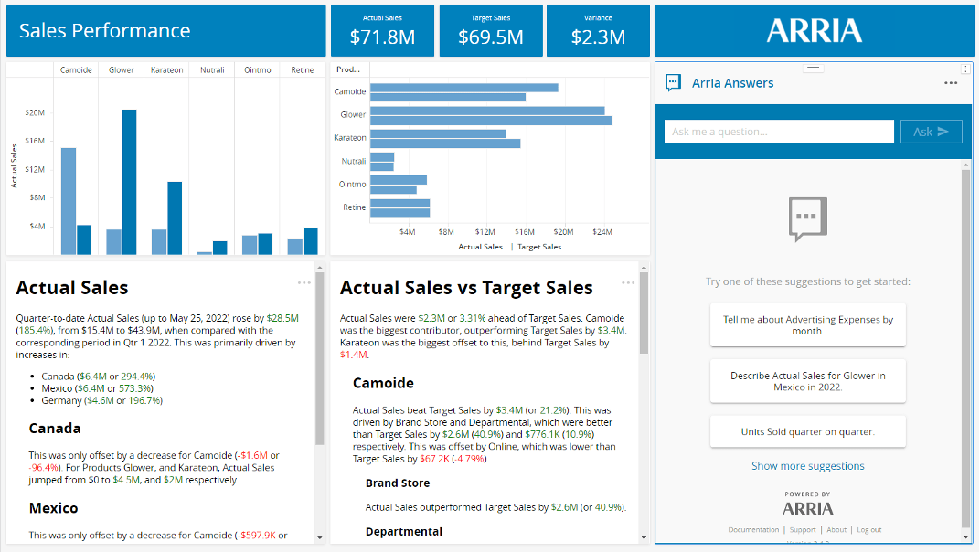Click the Actual Sales narrative scroll-down arrow
Image resolution: width=980 pixels, height=552 pixels.
coord(319,537)
